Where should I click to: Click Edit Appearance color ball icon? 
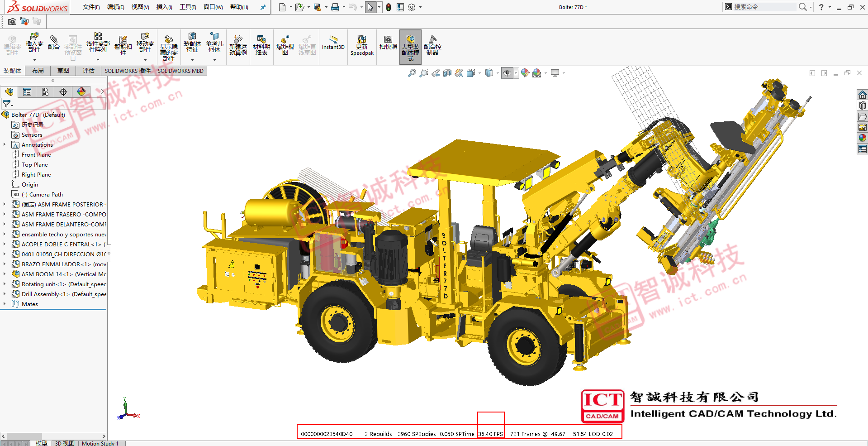(x=525, y=73)
